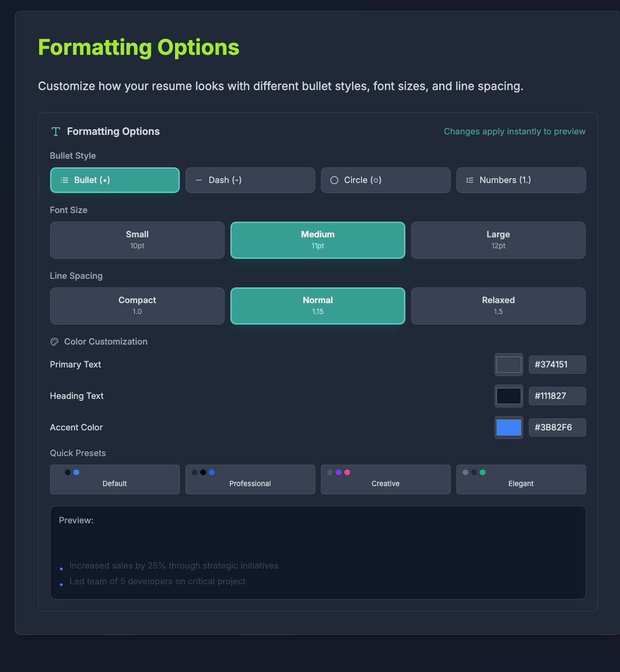Enable Relaxed 1.5 line spacing
The height and width of the screenshot is (672, 620).
click(x=498, y=305)
